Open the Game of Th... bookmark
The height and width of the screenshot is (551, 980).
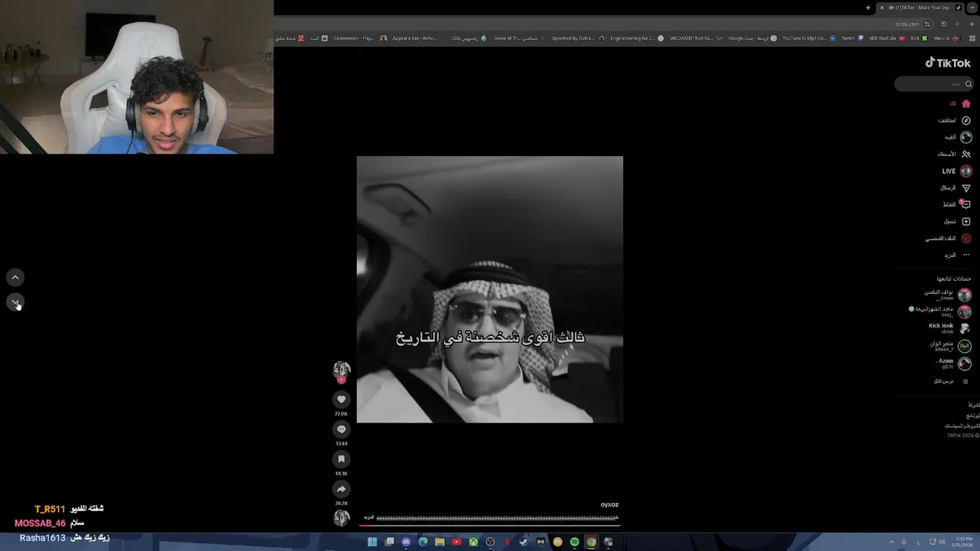519,38
